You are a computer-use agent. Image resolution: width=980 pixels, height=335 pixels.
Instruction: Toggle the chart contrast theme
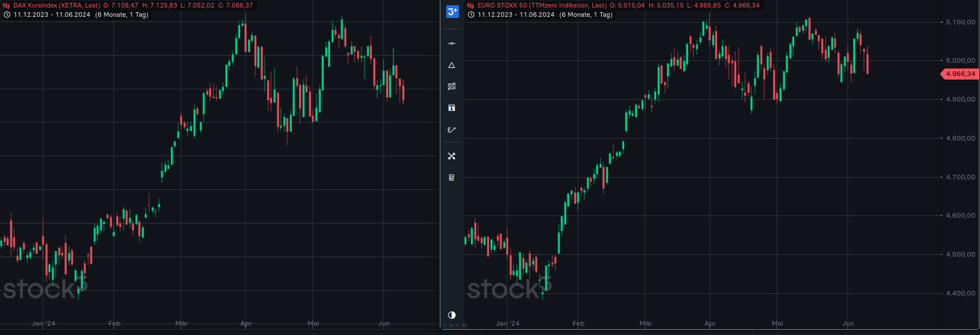coord(451,315)
